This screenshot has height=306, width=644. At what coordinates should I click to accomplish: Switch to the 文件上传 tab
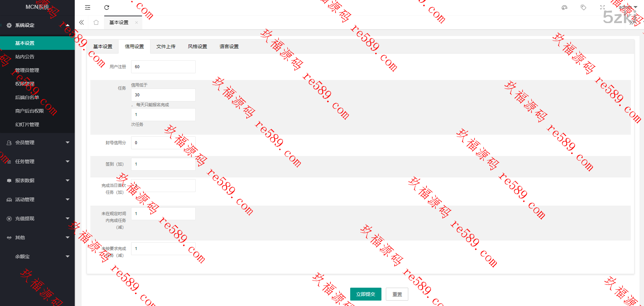tap(166, 46)
